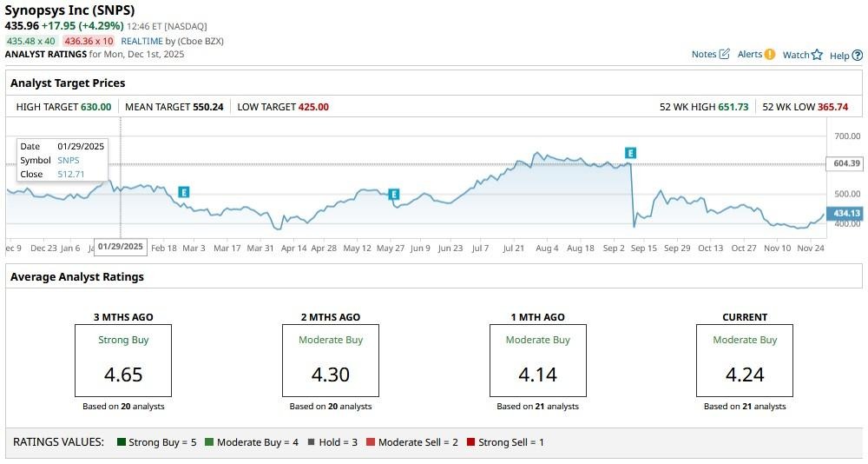Click the red Strong Sell legend square
868x464 pixels.
[x=470, y=442]
